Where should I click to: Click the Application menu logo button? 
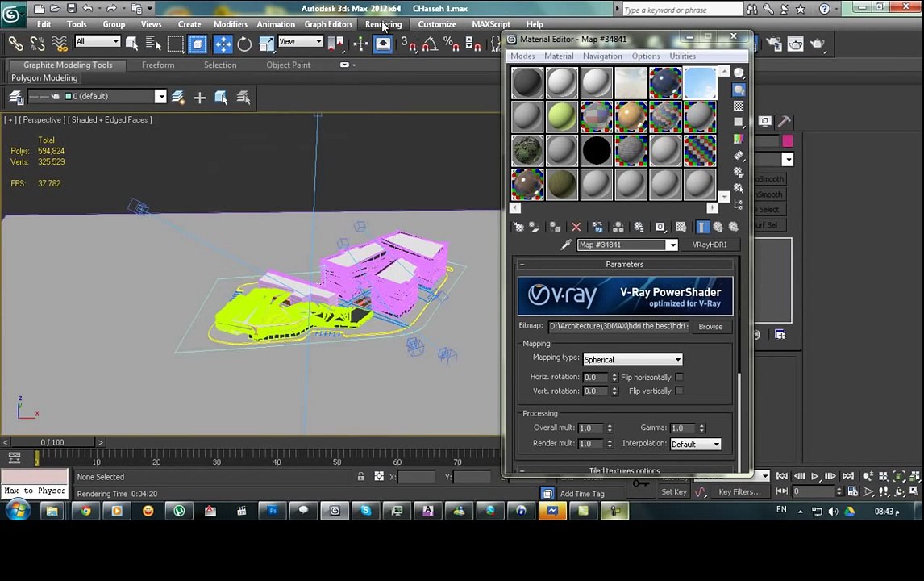point(12,14)
